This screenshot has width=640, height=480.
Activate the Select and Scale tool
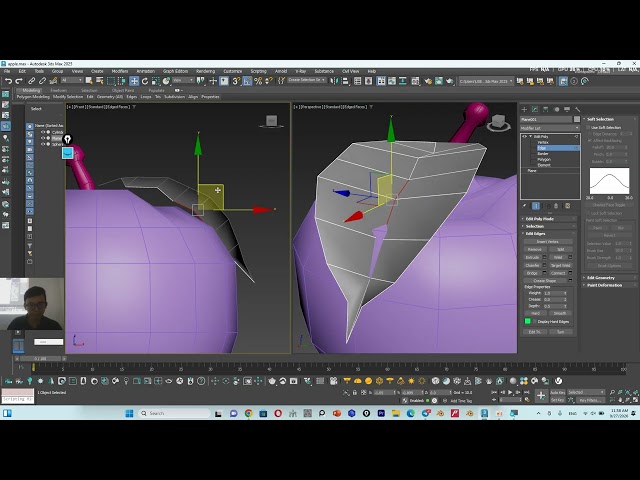click(155, 81)
